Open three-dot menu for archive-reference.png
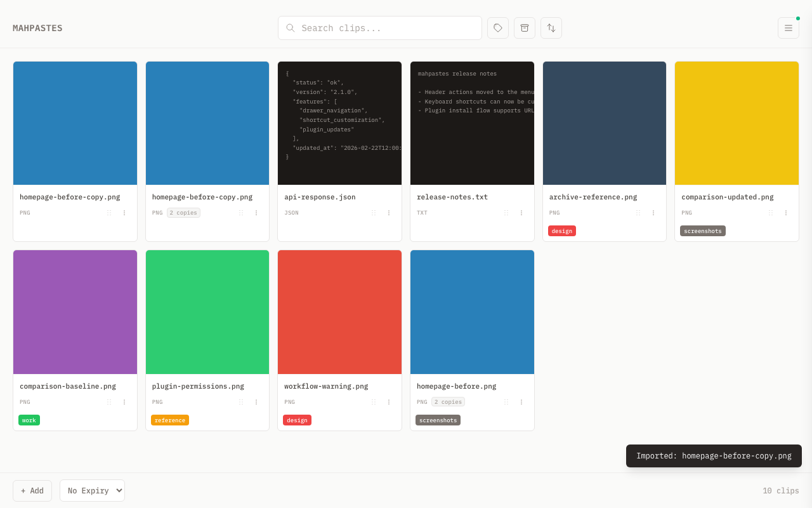812x508 pixels. [x=653, y=213]
